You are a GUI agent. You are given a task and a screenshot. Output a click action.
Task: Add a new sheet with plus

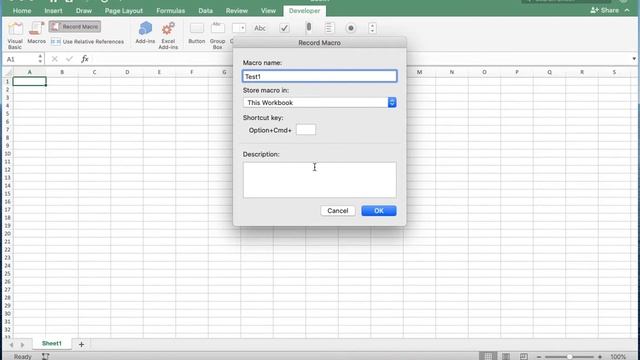click(x=81, y=344)
